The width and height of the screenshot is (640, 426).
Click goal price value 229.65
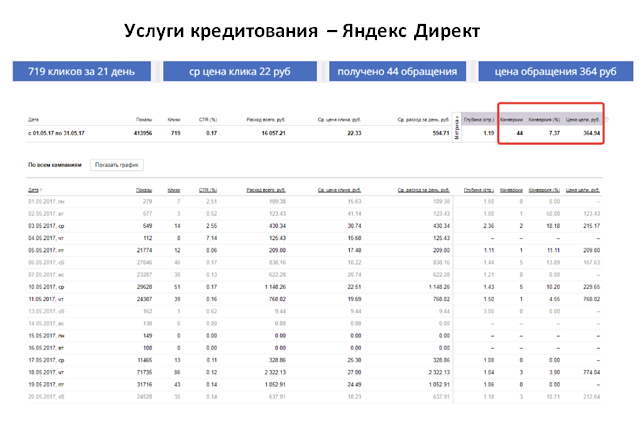pos(591,287)
